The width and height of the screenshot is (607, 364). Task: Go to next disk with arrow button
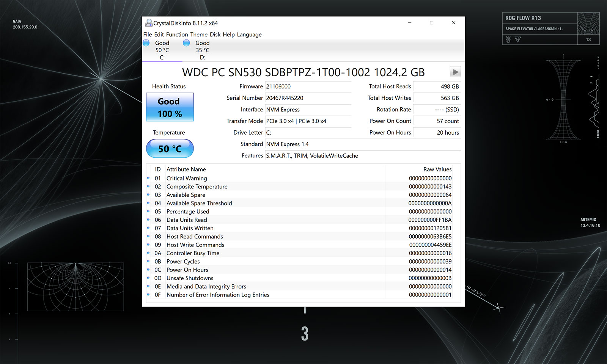click(455, 72)
